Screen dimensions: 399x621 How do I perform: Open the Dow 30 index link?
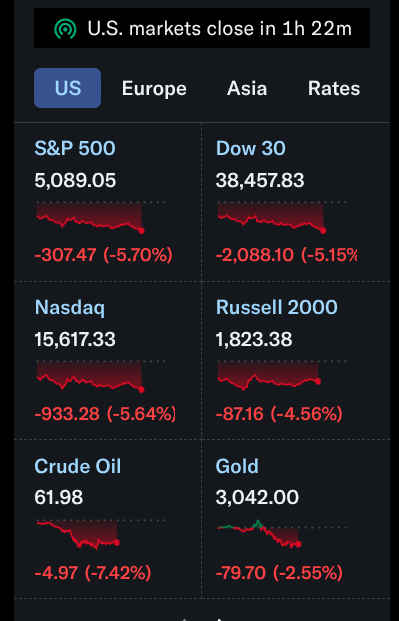click(250, 148)
